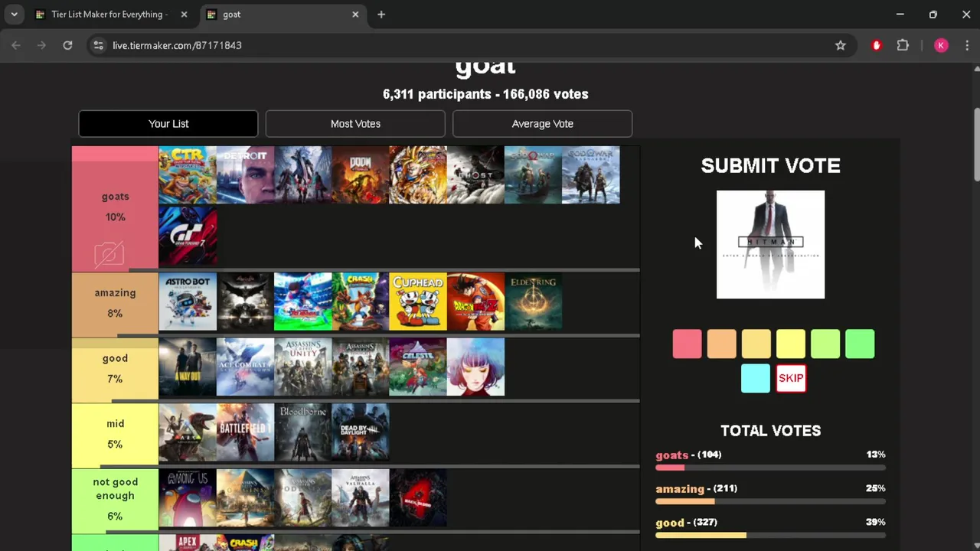The height and width of the screenshot is (551, 980).
Task: Open the profile avatar K menu
Action: [x=941, y=45]
